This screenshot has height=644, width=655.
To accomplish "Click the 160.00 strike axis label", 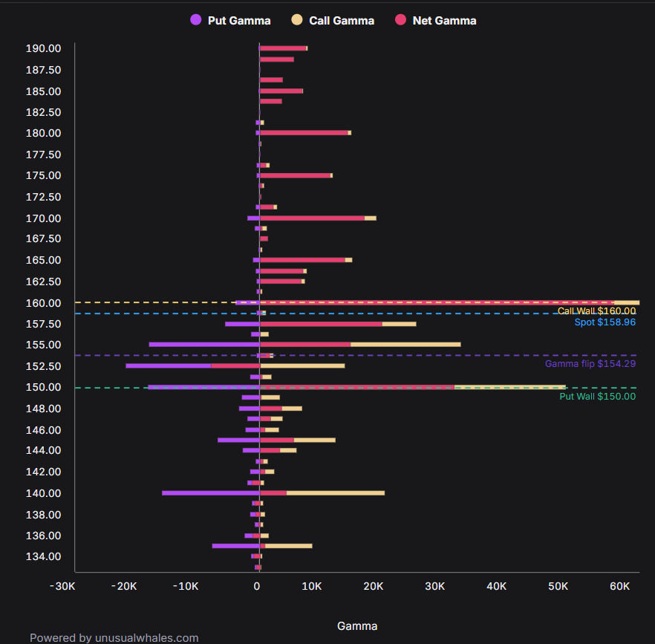I will click(x=43, y=303).
